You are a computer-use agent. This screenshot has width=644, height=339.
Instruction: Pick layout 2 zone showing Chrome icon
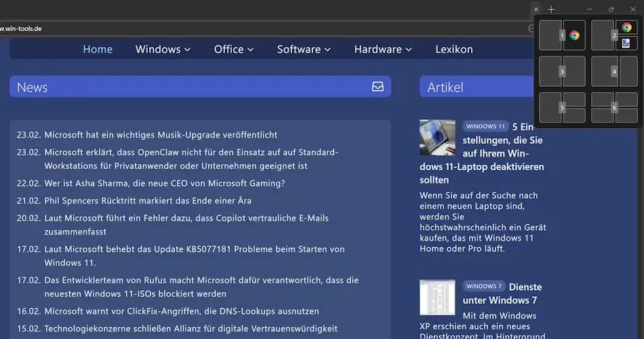coord(626,28)
